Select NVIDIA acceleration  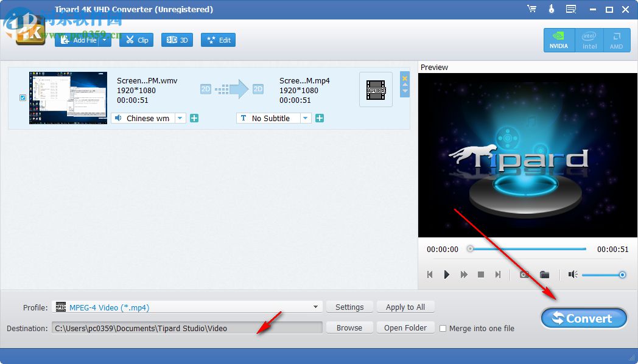coord(558,40)
